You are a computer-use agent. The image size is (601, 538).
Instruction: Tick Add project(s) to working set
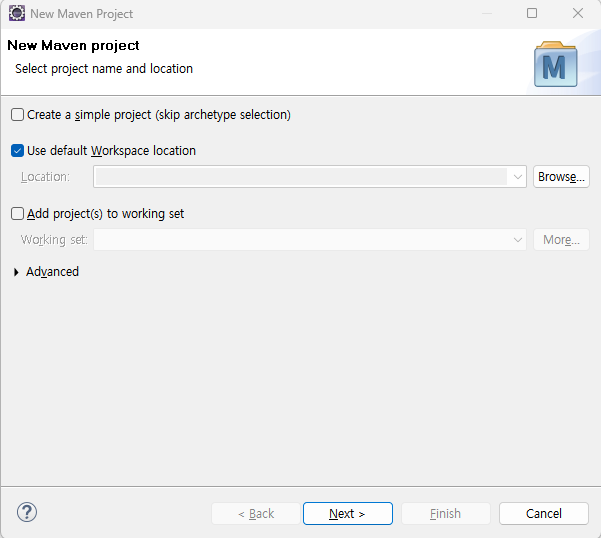[17, 213]
